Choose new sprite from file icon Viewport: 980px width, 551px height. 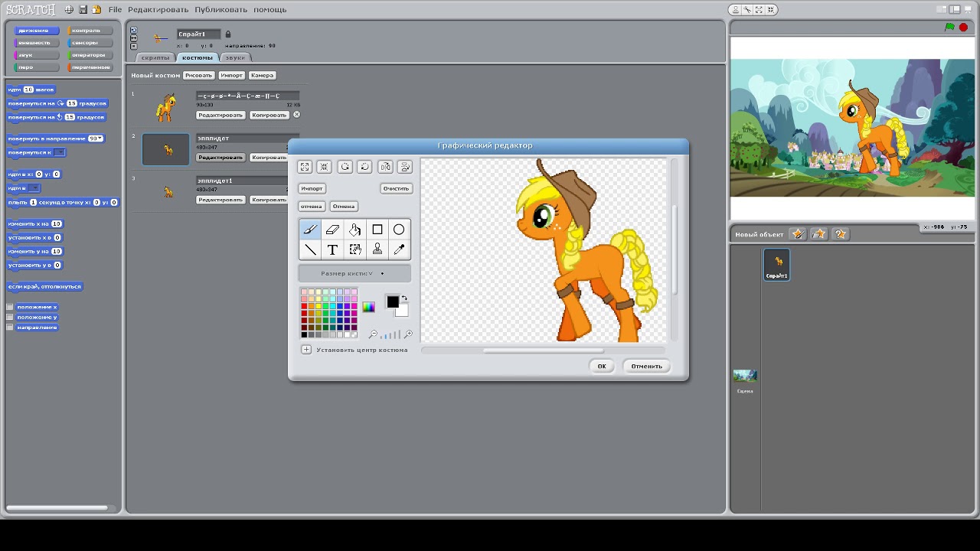[x=819, y=234]
